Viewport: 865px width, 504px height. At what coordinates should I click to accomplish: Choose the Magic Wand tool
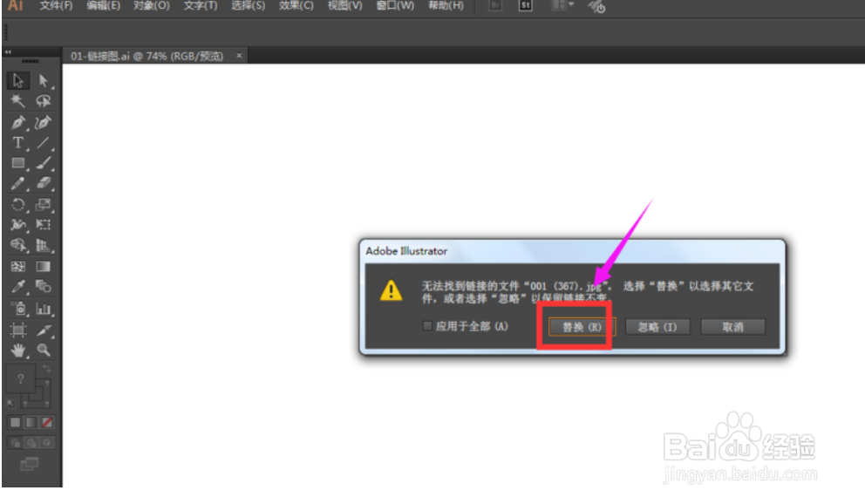point(17,101)
